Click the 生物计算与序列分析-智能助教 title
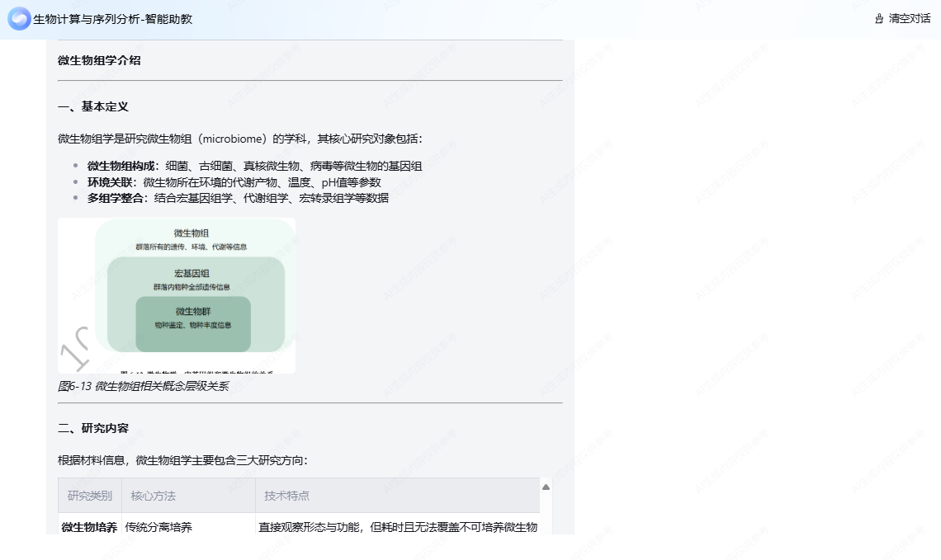 (112, 19)
